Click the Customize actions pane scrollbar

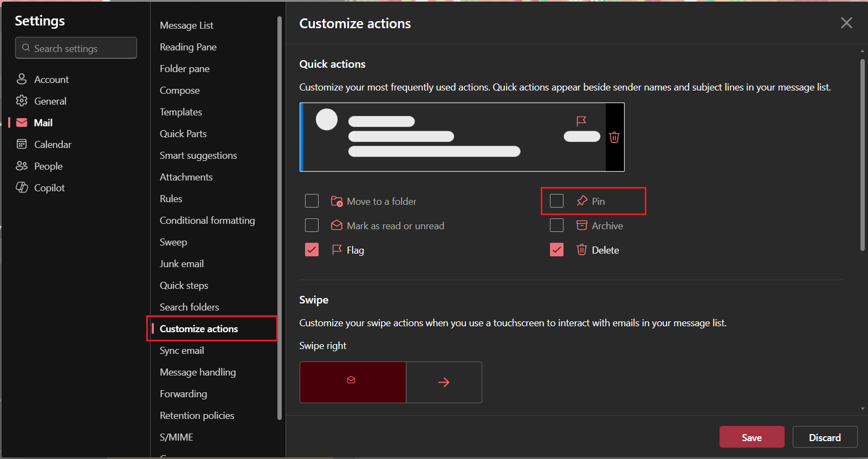point(863,155)
